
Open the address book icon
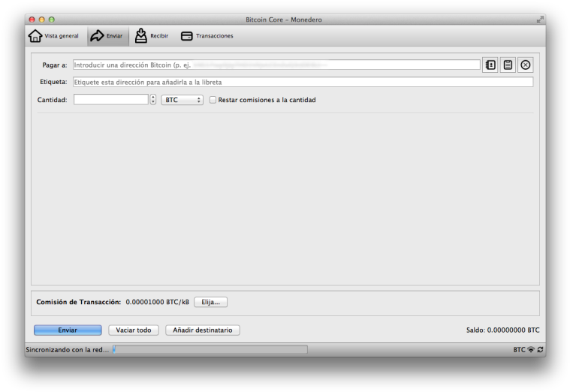point(490,65)
